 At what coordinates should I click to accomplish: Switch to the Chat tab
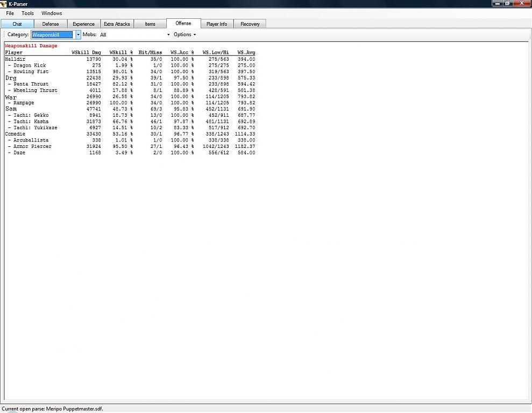[17, 24]
